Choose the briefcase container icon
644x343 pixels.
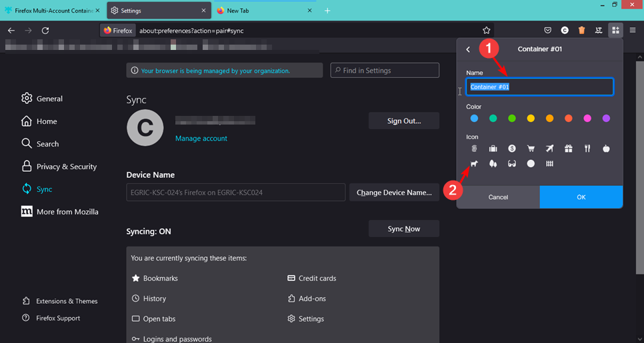tap(493, 149)
